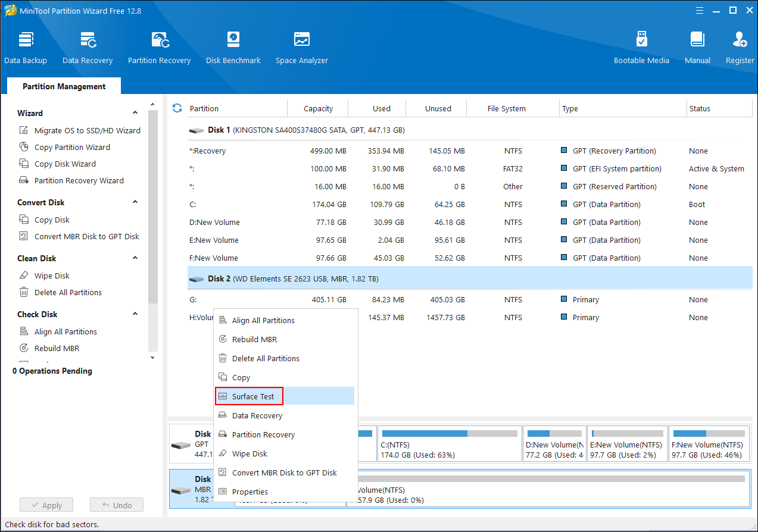This screenshot has height=532, width=758.
Task: Click the 16.00 MB Reserved partition capacity
Action: tap(330, 187)
